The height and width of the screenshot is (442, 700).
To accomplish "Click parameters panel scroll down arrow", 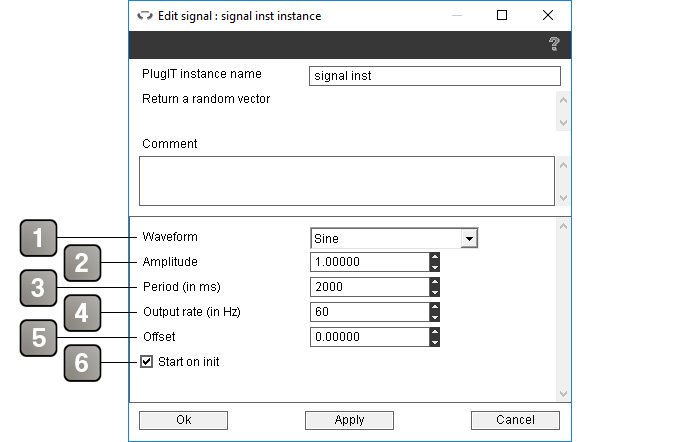I will click(563, 394).
